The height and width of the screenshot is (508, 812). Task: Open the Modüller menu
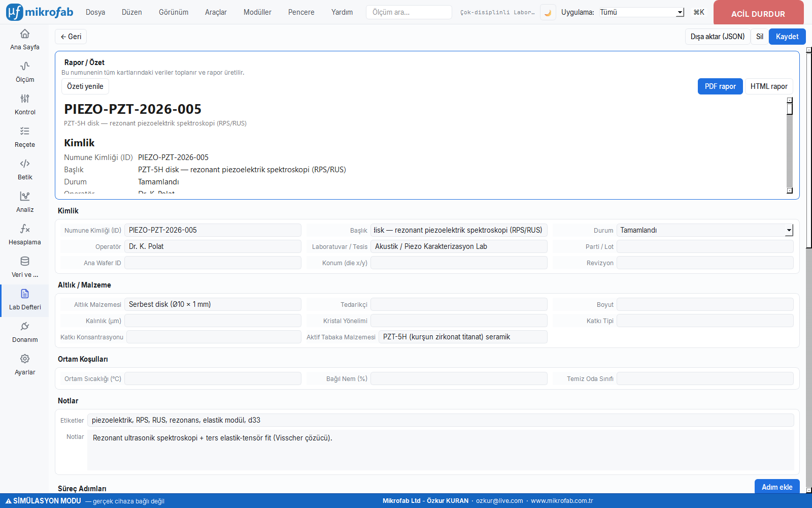pos(257,12)
